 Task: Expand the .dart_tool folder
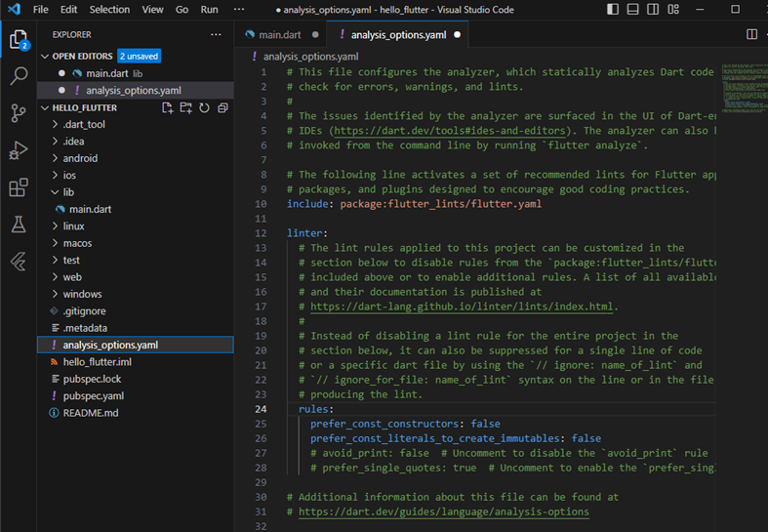click(83, 124)
